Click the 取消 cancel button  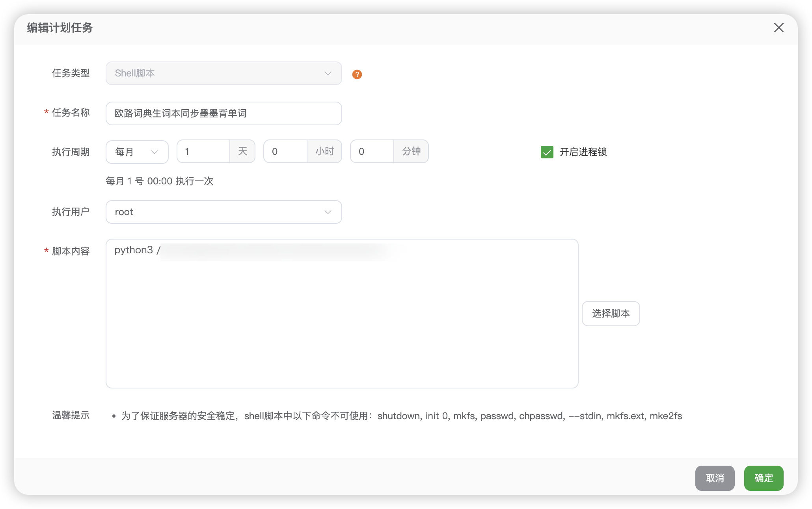click(715, 478)
